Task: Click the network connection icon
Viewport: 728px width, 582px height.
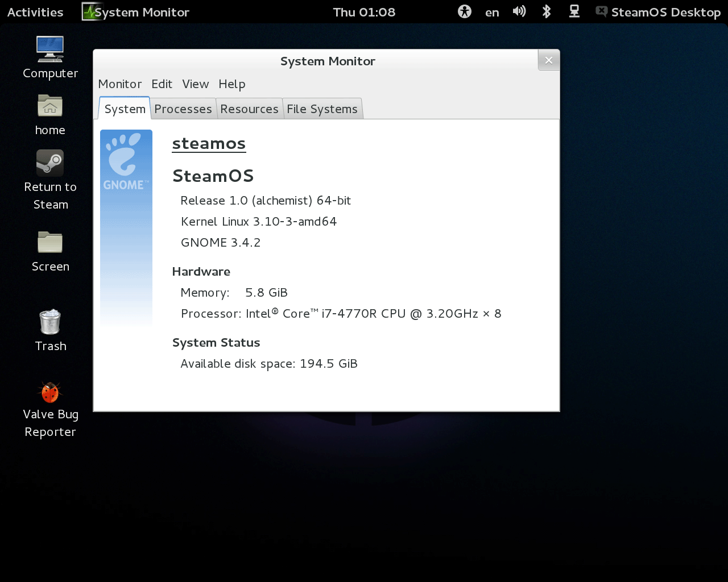Action: 574,11
